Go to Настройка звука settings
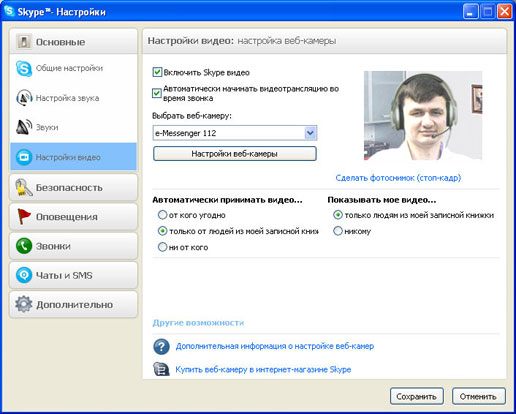The height and width of the screenshot is (414, 516). 73,98
